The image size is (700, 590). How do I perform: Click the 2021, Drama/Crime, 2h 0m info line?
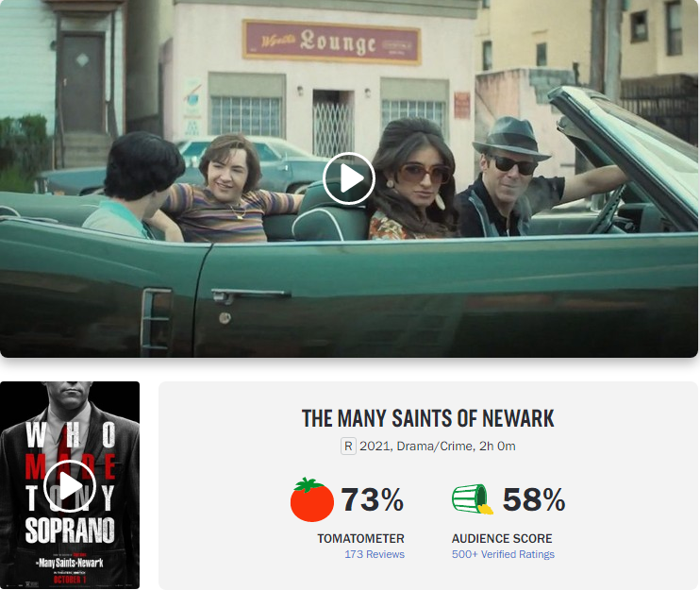click(x=437, y=447)
